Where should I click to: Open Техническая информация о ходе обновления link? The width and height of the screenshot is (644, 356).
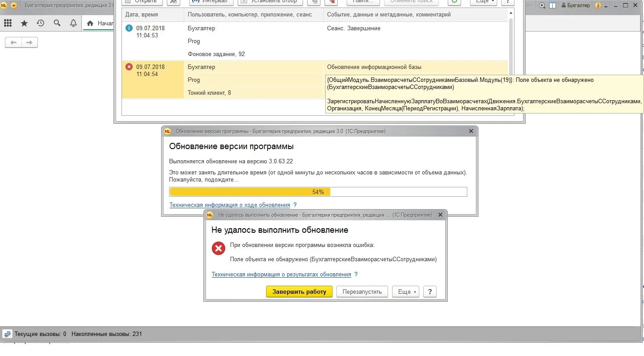[x=230, y=205]
